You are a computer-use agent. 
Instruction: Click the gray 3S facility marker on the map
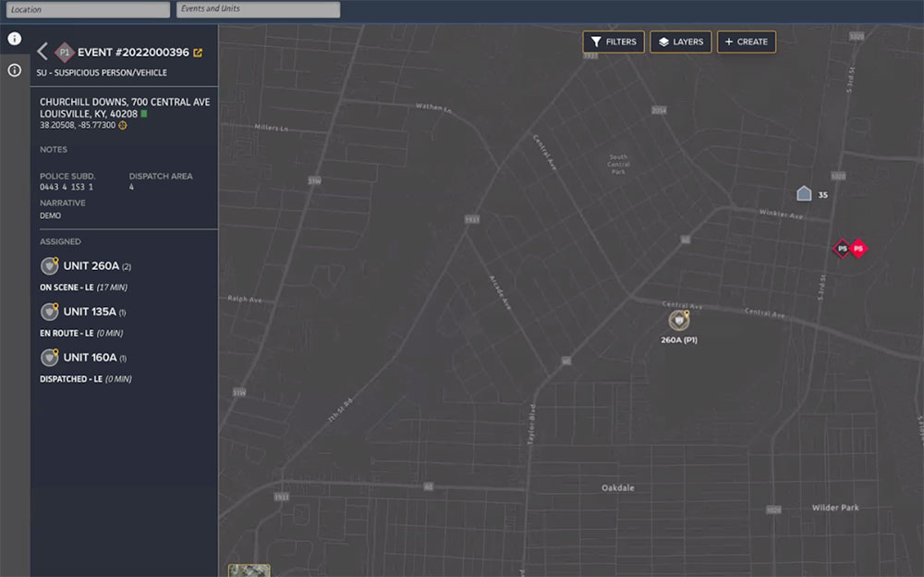803,192
